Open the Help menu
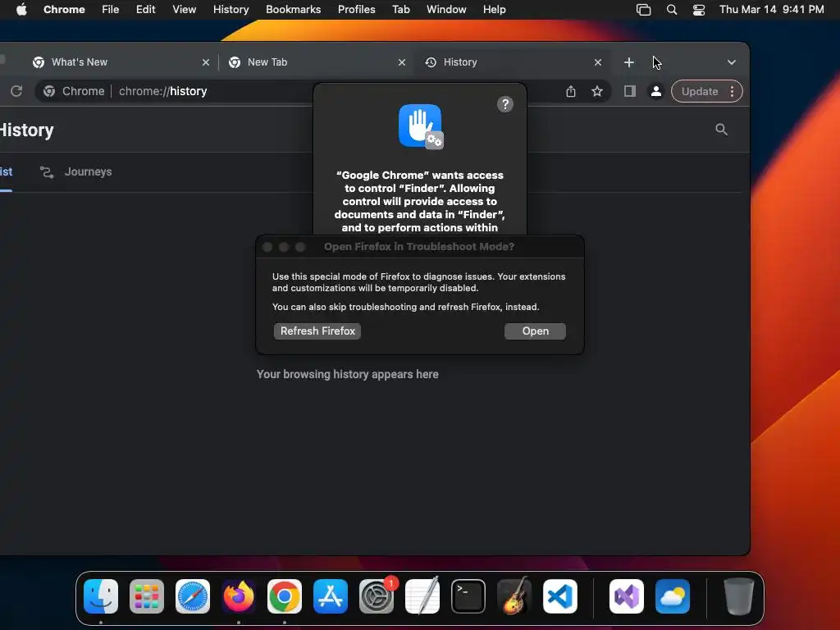Viewport: 840px width, 630px height. (494, 10)
